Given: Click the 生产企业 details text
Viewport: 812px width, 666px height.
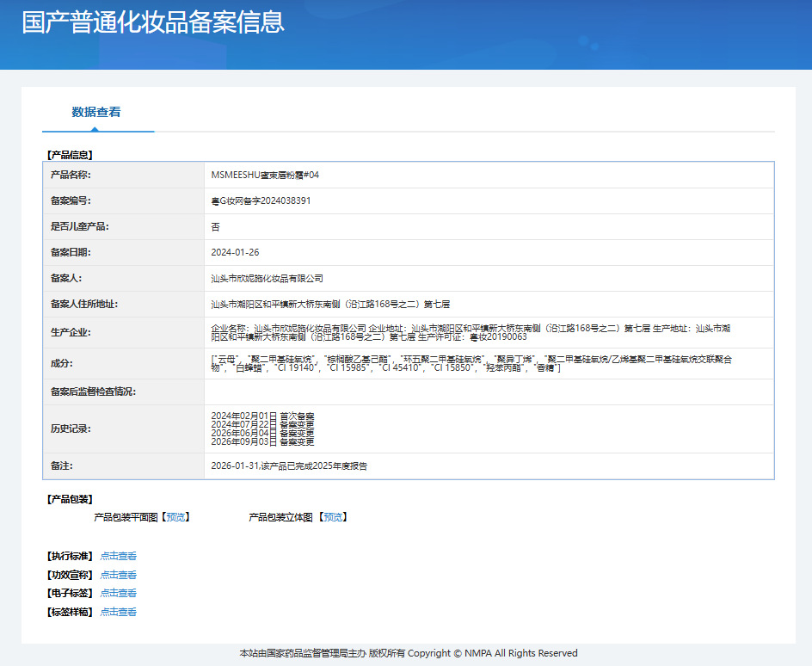Looking at the screenshot, I should click(471, 332).
